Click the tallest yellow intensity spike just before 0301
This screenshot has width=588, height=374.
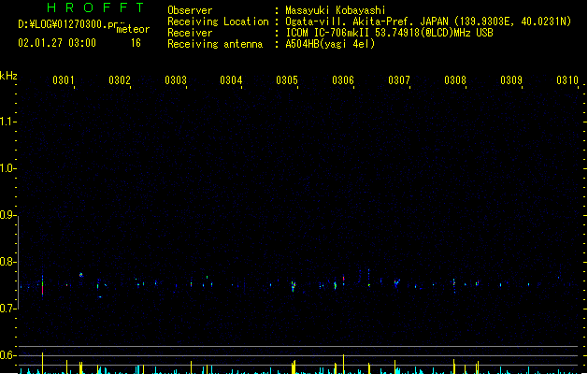coord(42,363)
